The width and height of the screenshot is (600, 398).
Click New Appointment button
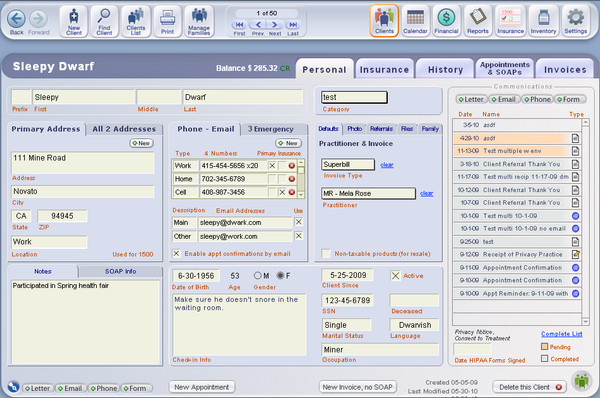tap(202, 387)
